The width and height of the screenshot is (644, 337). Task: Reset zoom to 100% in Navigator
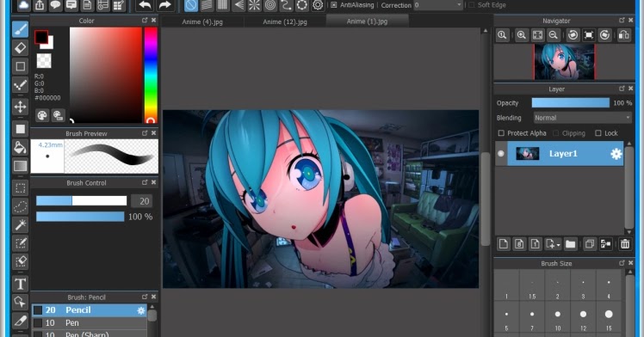(x=502, y=35)
